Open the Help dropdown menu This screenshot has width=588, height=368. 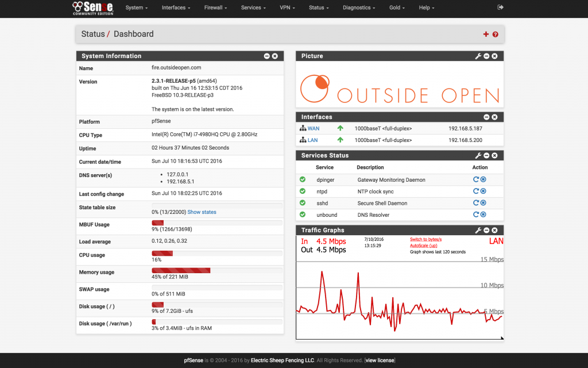[427, 7]
